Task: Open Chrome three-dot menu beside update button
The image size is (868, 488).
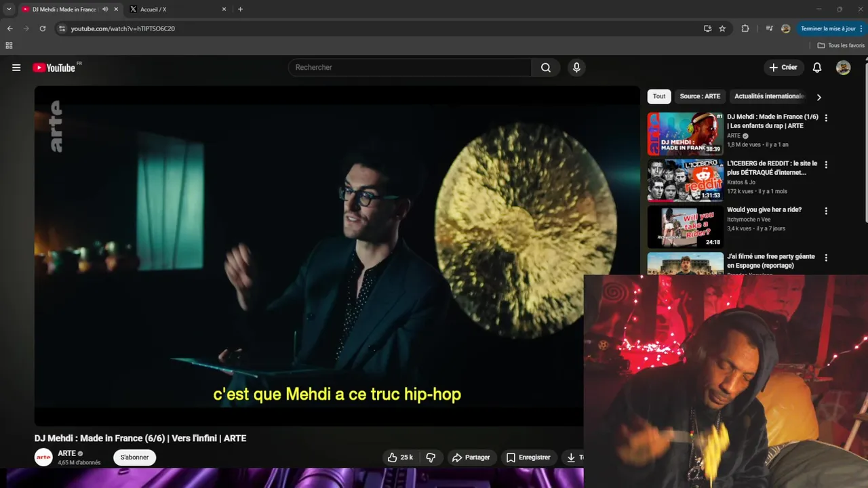Action: [x=861, y=28]
